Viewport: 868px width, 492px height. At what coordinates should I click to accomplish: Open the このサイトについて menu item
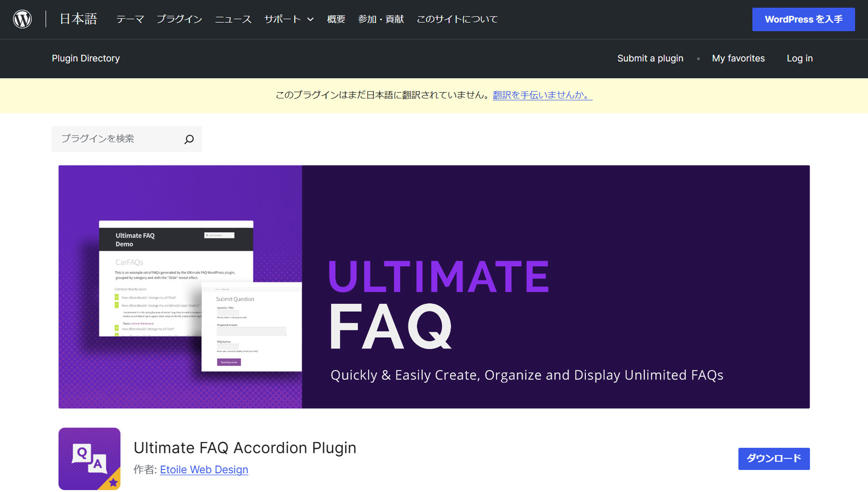pyautogui.click(x=457, y=19)
